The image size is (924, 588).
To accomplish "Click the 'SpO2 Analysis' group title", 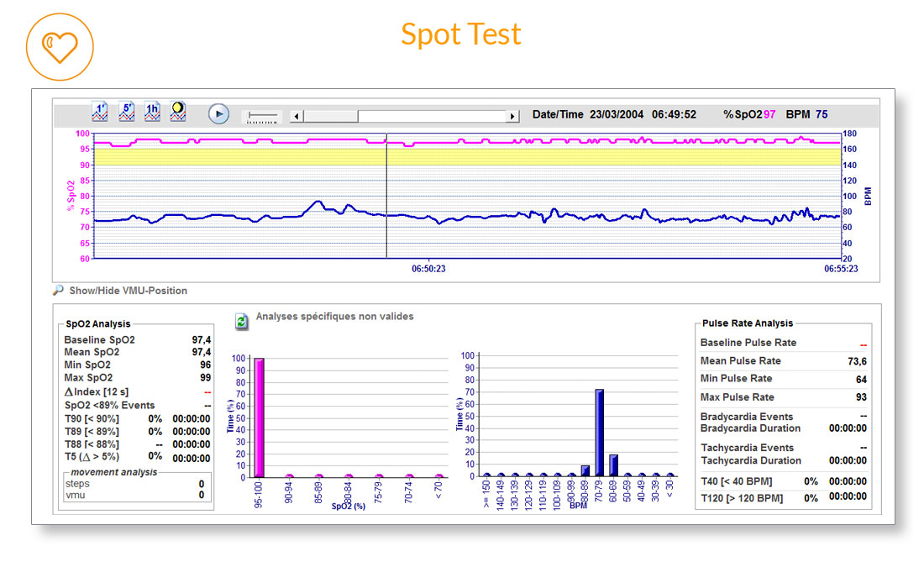I will click(x=97, y=324).
